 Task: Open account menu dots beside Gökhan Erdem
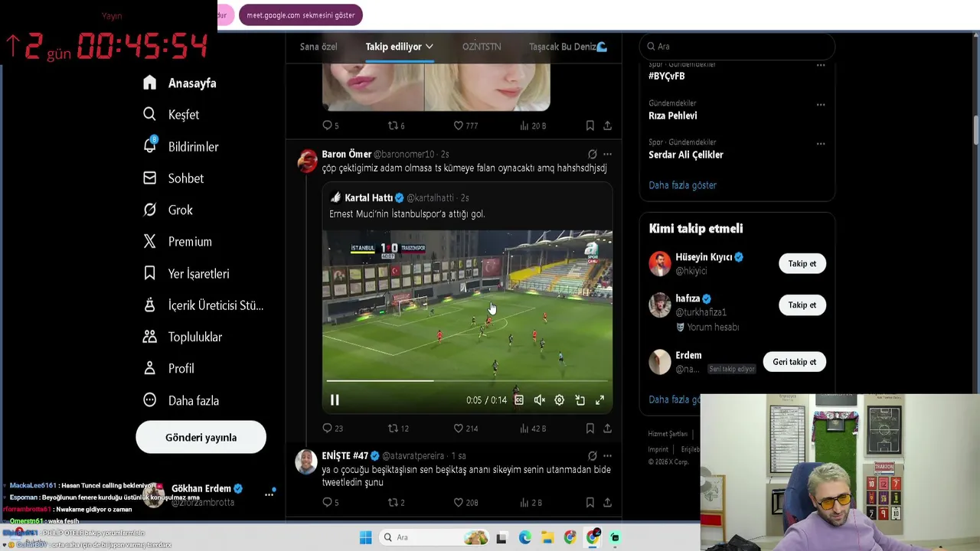coord(269,494)
